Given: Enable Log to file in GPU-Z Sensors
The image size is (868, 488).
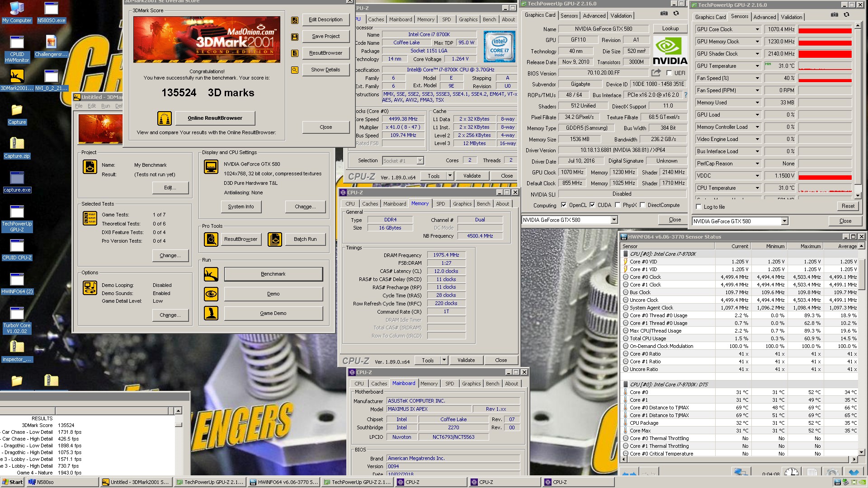Looking at the screenshot, I should click(x=699, y=207).
